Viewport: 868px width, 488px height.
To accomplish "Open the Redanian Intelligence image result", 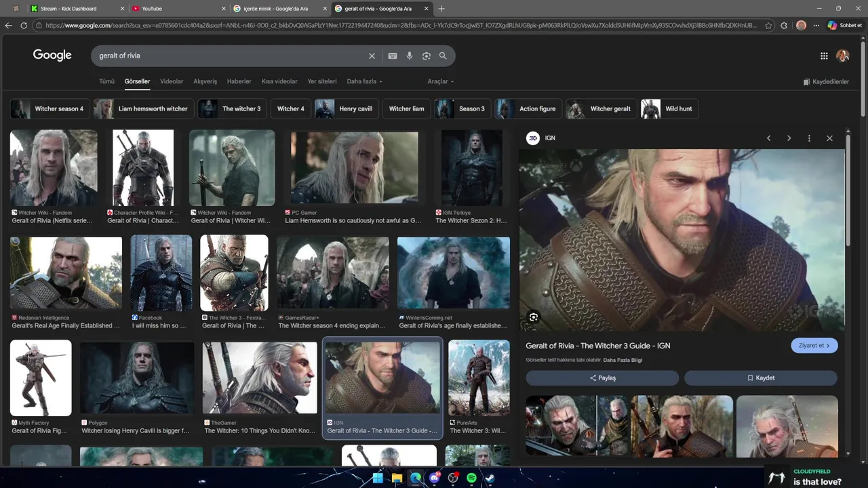I will tap(66, 272).
